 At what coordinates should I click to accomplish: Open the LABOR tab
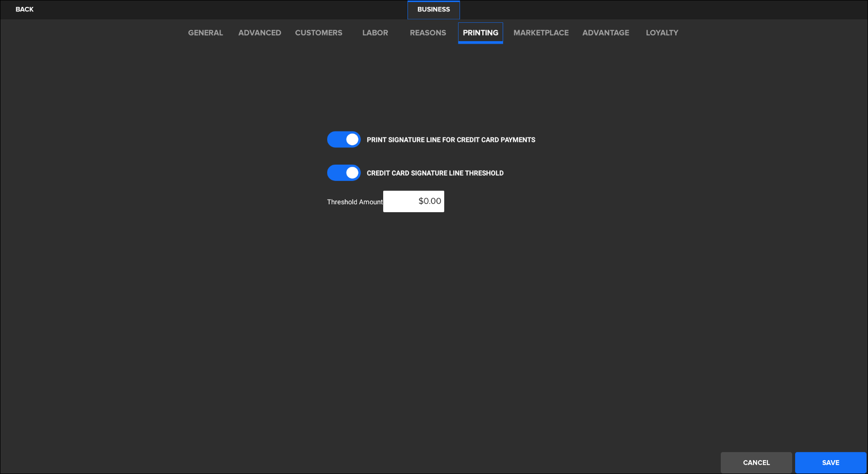point(375,33)
